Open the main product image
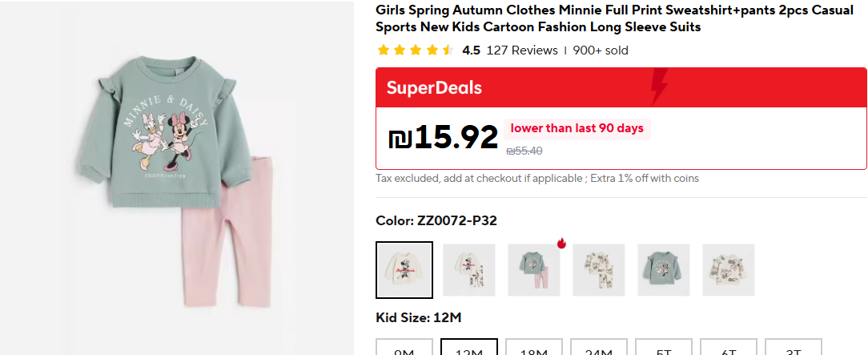The width and height of the screenshot is (868, 355). 176,178
